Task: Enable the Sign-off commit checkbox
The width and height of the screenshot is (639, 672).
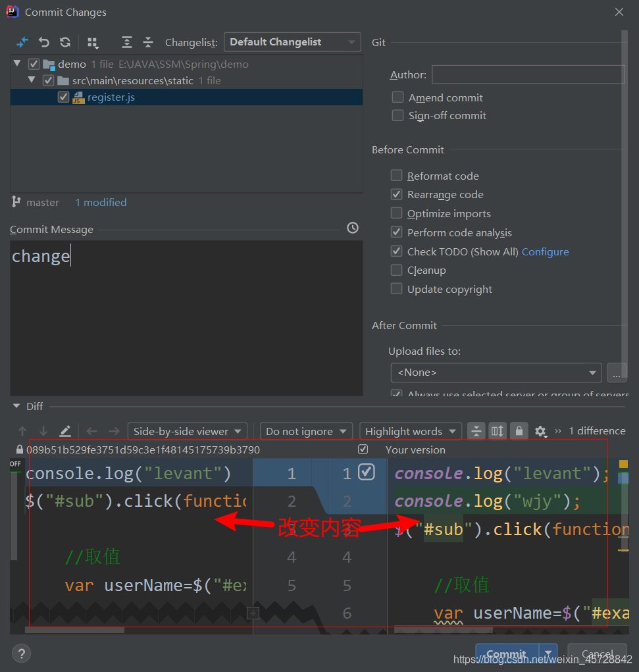Action: tap(397, 115)
